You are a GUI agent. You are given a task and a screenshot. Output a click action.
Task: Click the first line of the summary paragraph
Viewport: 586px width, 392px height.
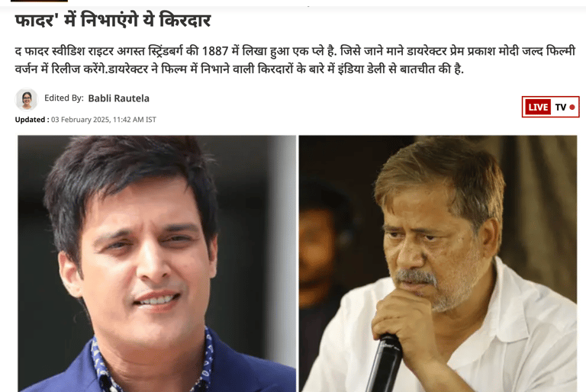coord(295,51)
